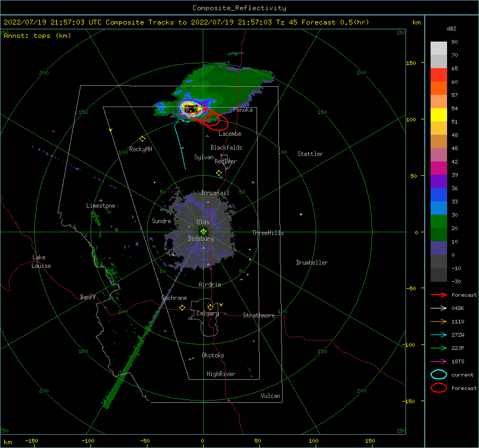Image resolution: width=479 pixels, height=448 pixels.
Task: Click the red forecast arrow in legend
Action: [439, 295]
